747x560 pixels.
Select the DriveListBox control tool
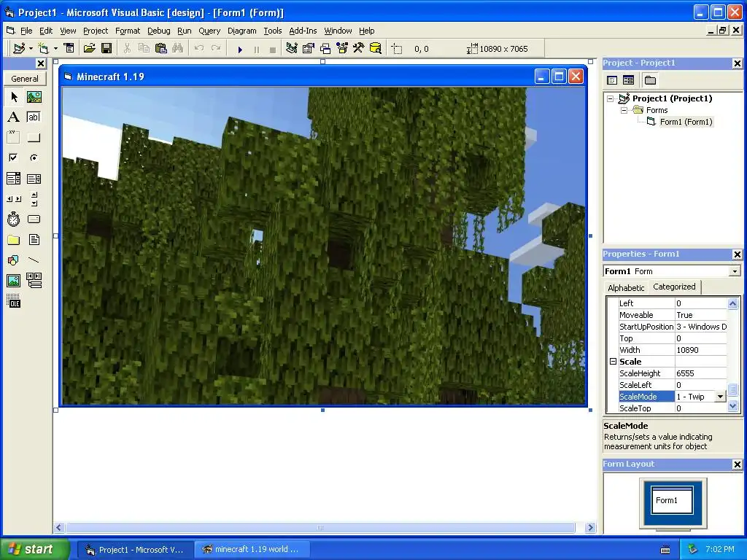click(34, 219)
